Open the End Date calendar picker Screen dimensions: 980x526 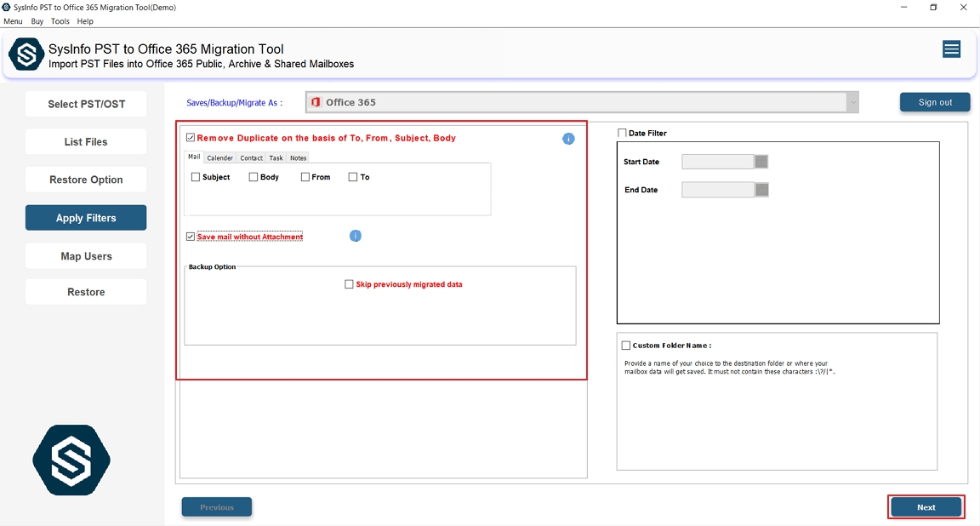(761, 190)
